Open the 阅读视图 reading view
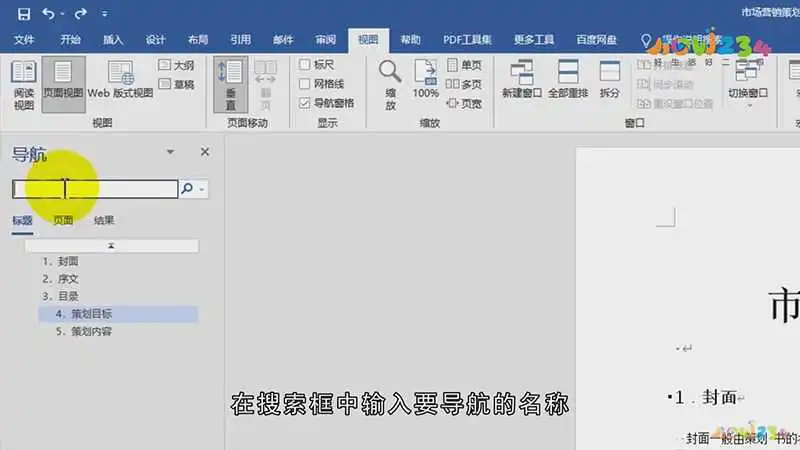 [23, 83]
